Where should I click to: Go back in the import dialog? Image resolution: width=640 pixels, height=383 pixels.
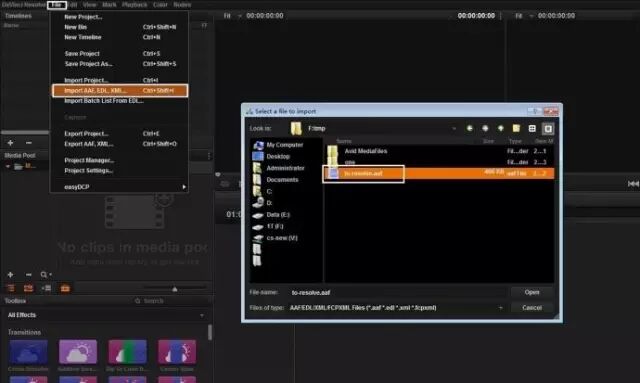click(469, 129)
